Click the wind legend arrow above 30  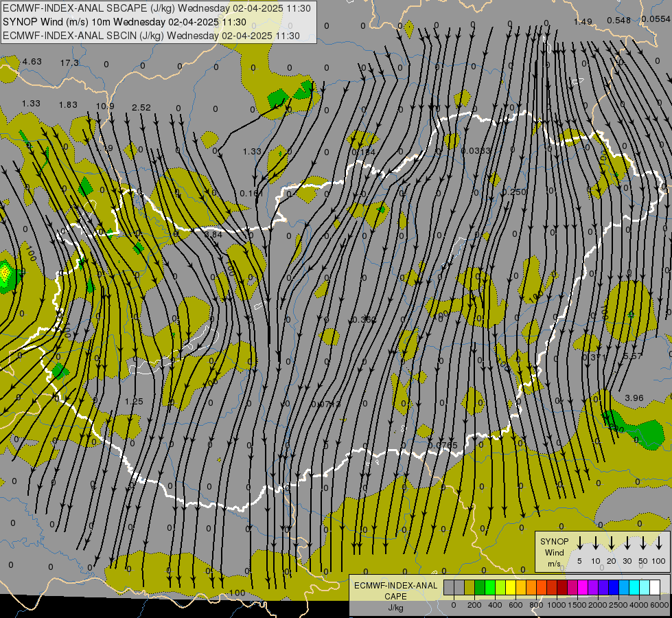tap(627, 543)
